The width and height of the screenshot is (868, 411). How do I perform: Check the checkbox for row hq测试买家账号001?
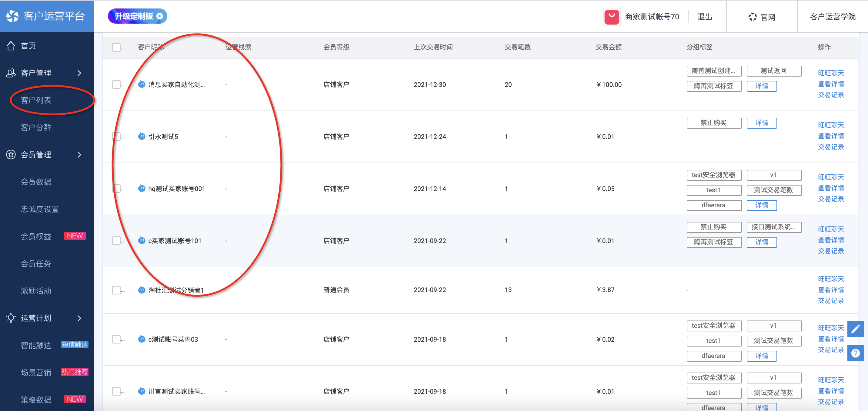click(x=116, y=189)
